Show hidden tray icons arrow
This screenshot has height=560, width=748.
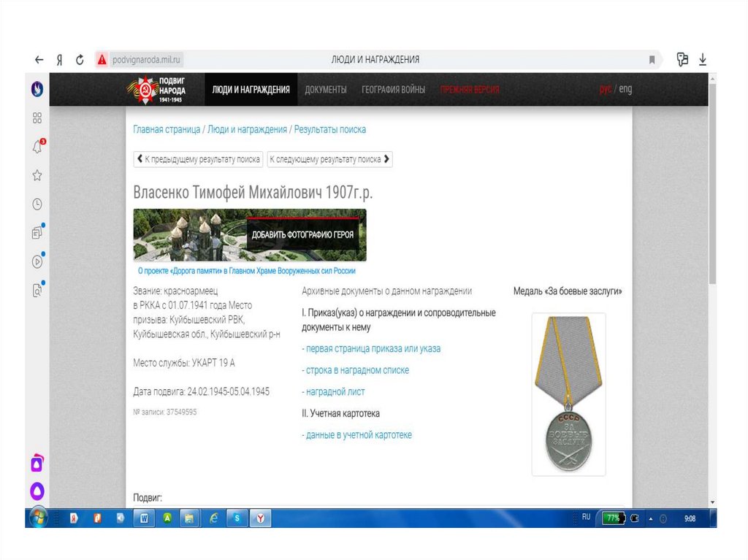click(651, 518)
